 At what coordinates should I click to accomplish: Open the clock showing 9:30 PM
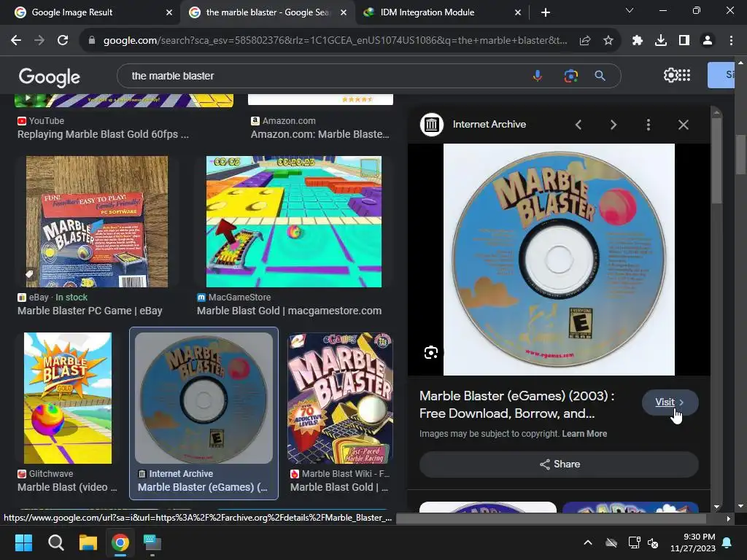point(693,542)
